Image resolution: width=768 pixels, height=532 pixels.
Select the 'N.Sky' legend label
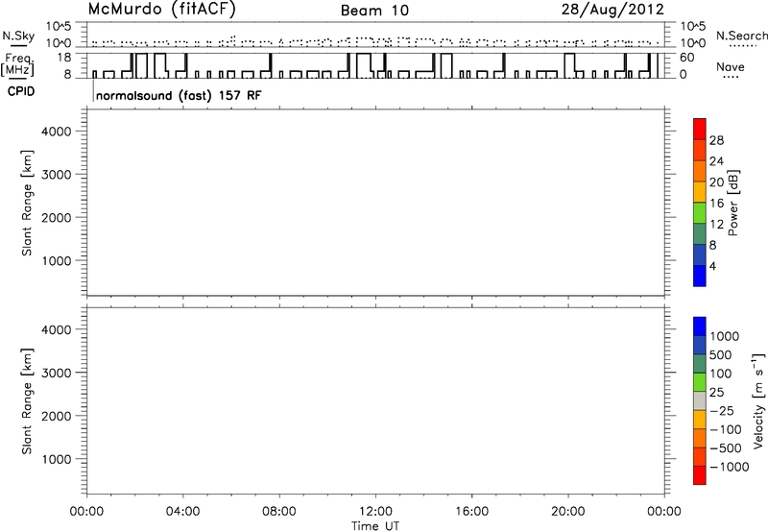point(18,36)
